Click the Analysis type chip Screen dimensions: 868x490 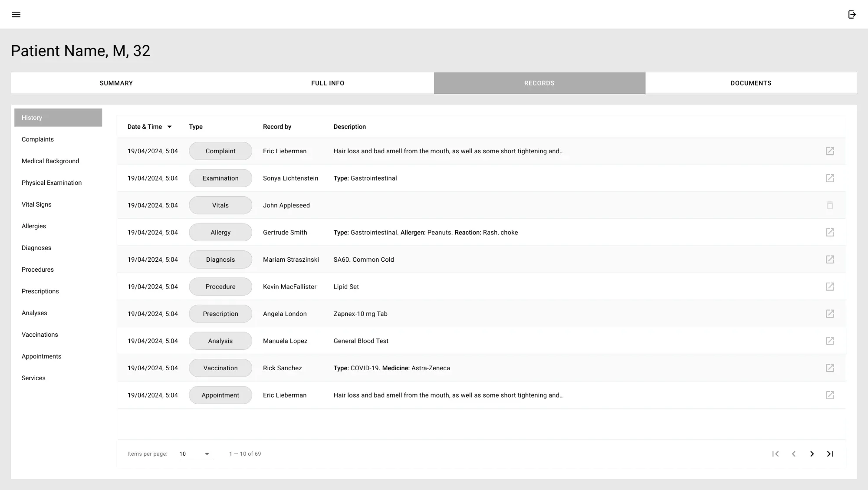(x=220, y=341)
